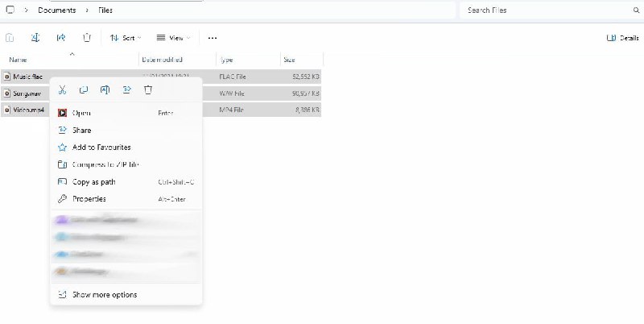
Task: Open the Sort dropdown
Action: tap(125, 38)
